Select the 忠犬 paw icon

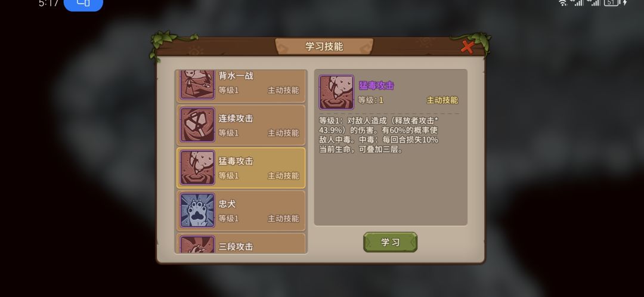click(197, 211)
